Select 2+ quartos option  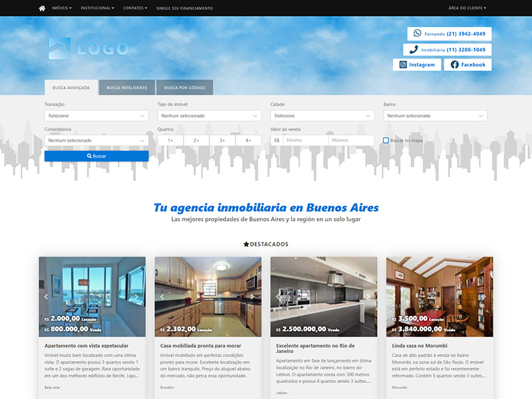[x=196, y=140]
